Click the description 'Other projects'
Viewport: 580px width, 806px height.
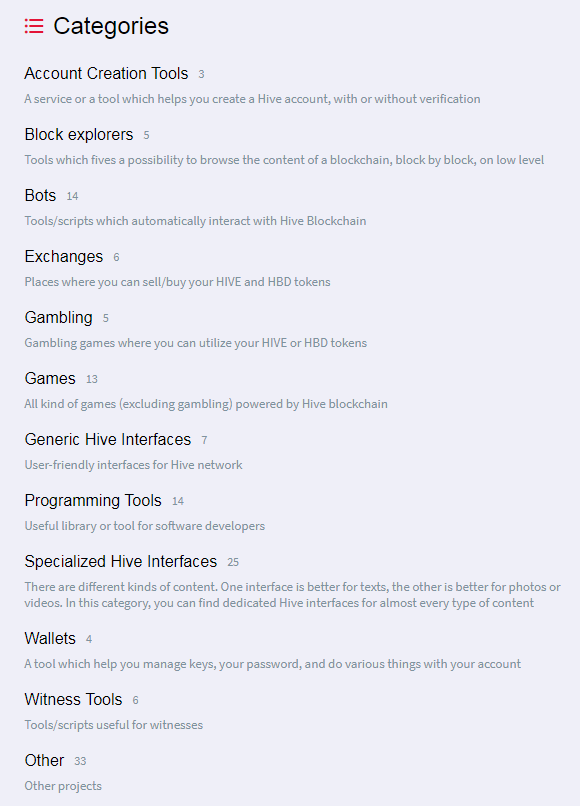(x=63, y=786)
